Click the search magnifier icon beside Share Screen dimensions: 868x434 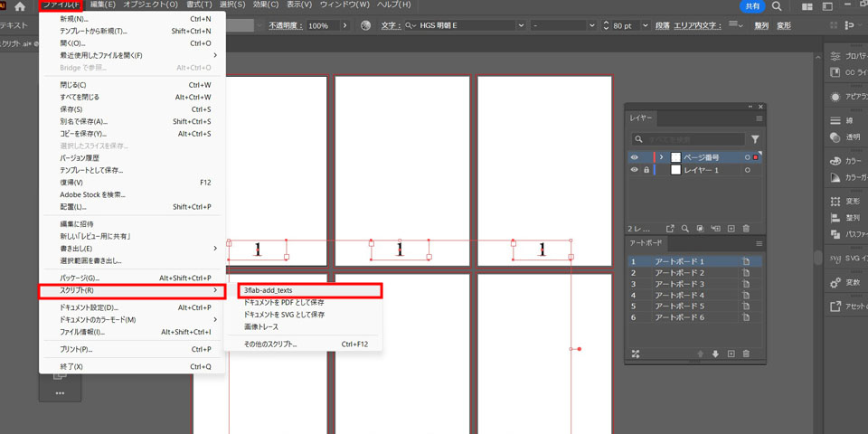click(777, 6)
